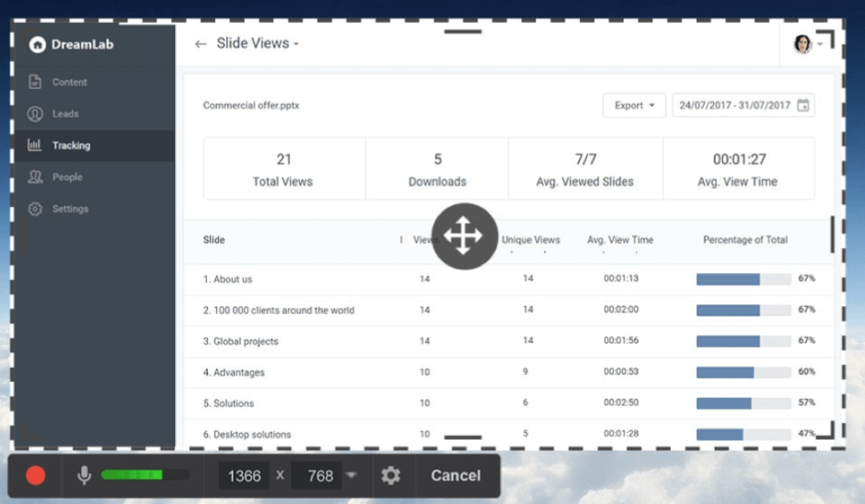Sort by the Slide column header

213,240
